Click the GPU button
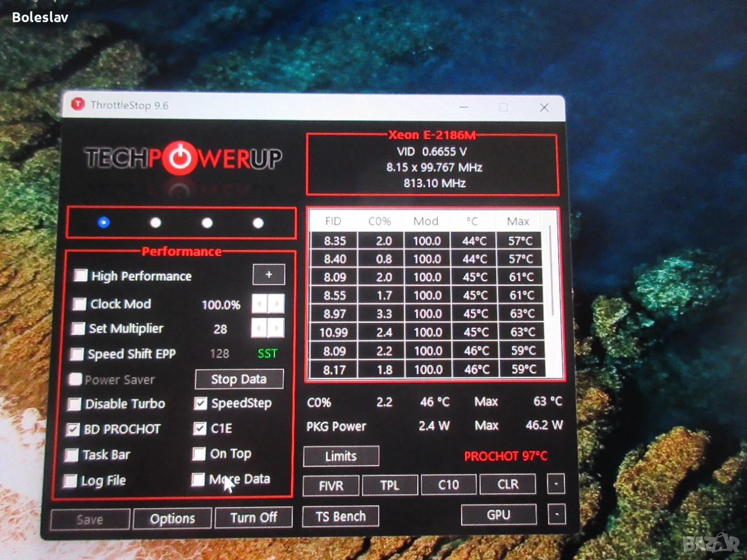This screenshot has width=747, height=560. point(499,514)
